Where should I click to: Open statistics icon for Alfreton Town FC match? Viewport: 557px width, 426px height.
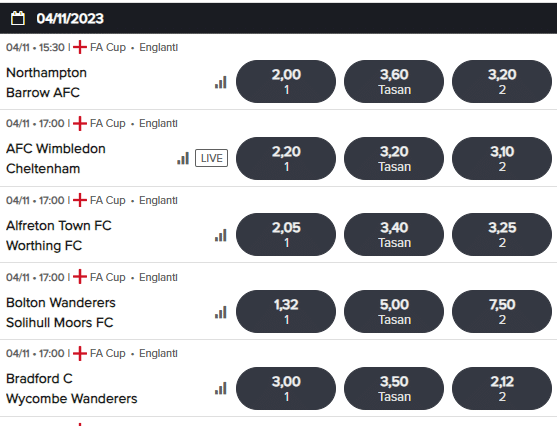click(221, 235)
